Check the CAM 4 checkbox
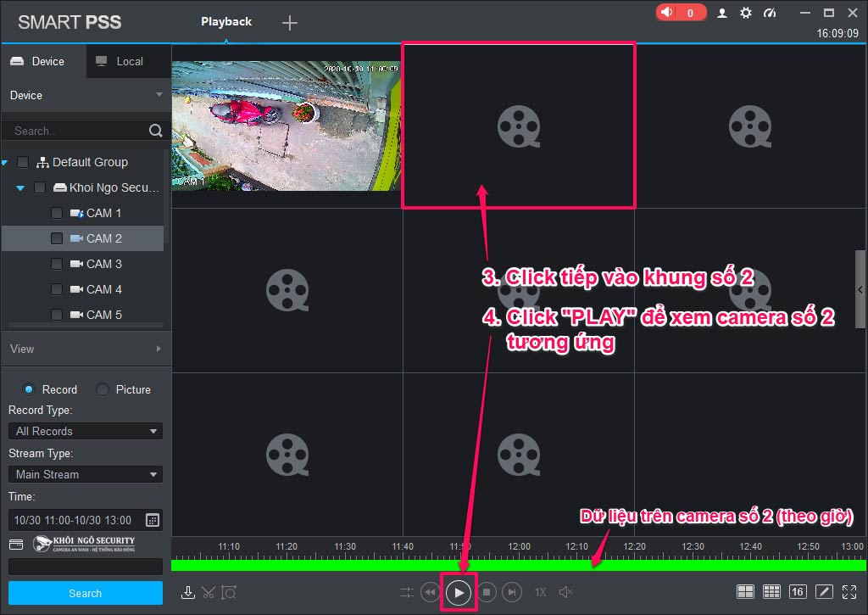The image size is (868, 615). (57, 289)
